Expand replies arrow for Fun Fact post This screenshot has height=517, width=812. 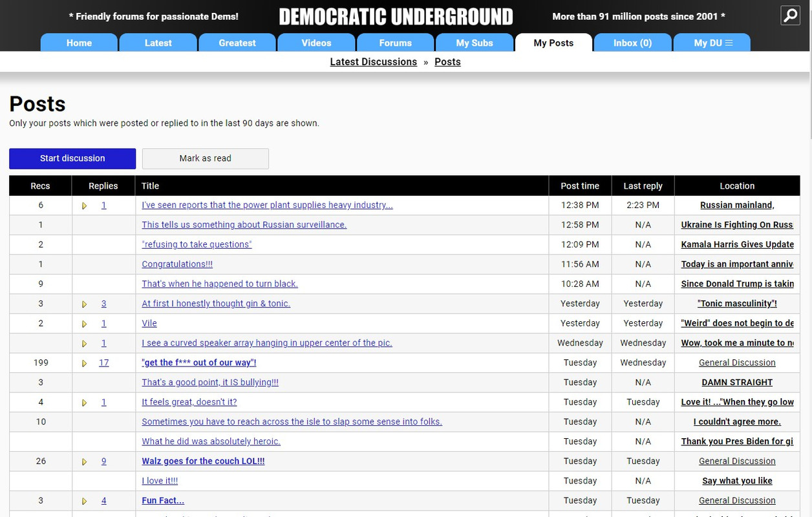click(x=84, y=501)
